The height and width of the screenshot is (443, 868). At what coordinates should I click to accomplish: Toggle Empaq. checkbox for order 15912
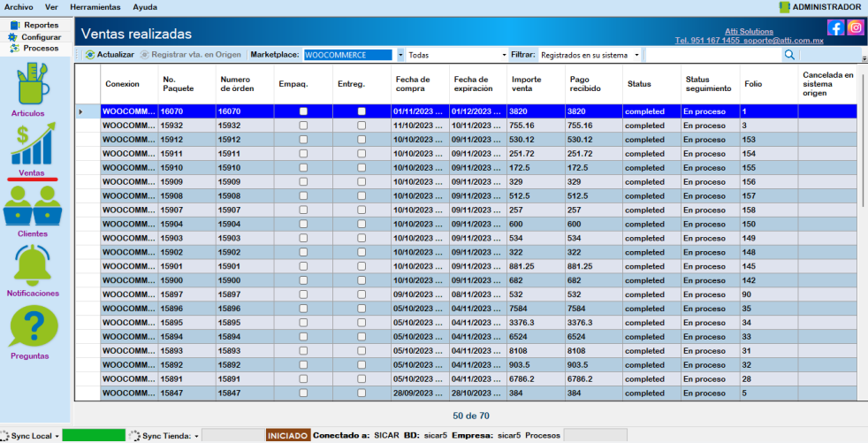(x=303, y=140)
